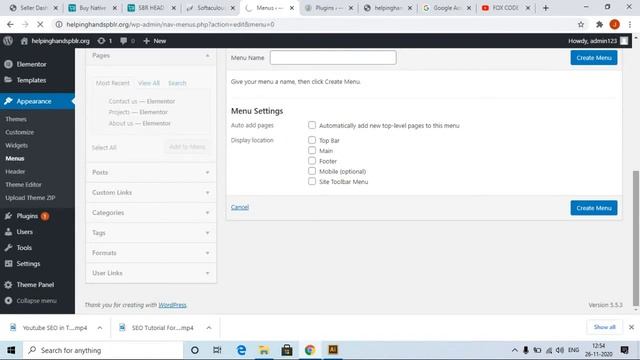Open the updates icon in admin bar
The height and width of the screenshot is (360, 640).
(x=101, y=41)
